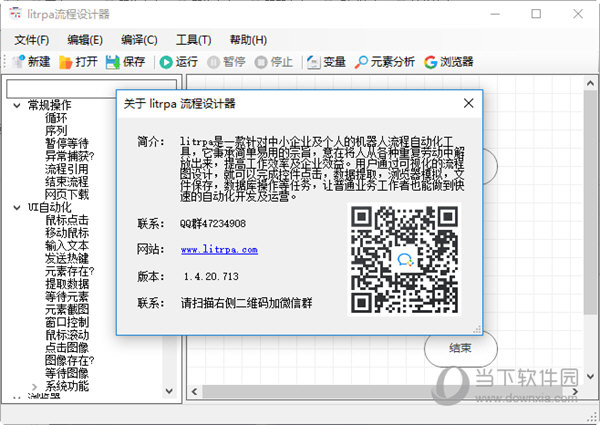This screenshot has height=425, width=600.
Task: Click the 新建 (New) toolbar icon
Action: [18, 62]
